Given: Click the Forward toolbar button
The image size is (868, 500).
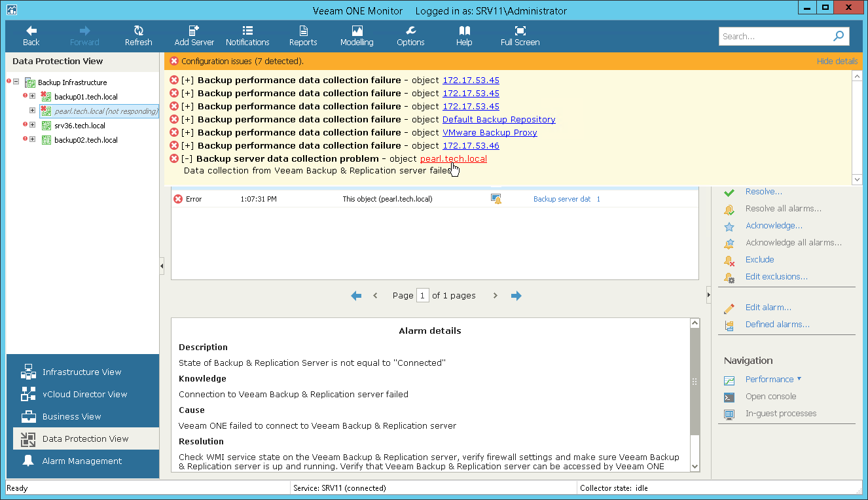Looking at the screenshot, I should 84,36.
